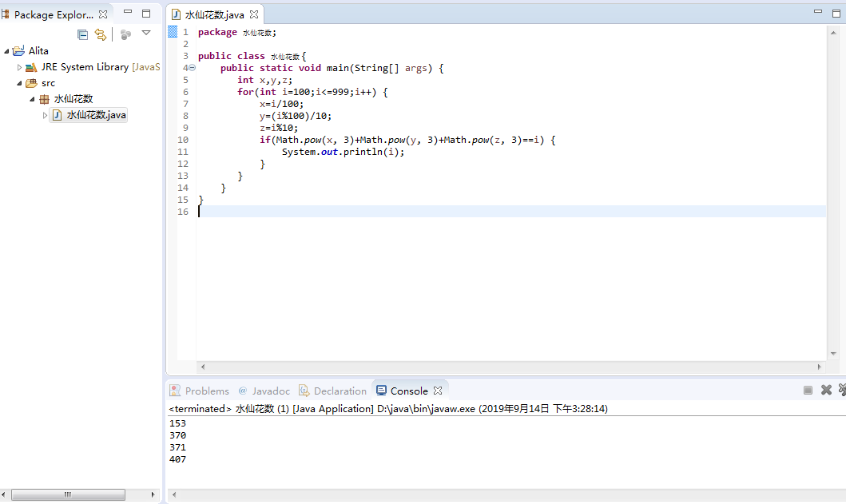846x504 pixels.
Task: Click the editor horizontal scrollbar right arrow
Action: pos(819,367)
